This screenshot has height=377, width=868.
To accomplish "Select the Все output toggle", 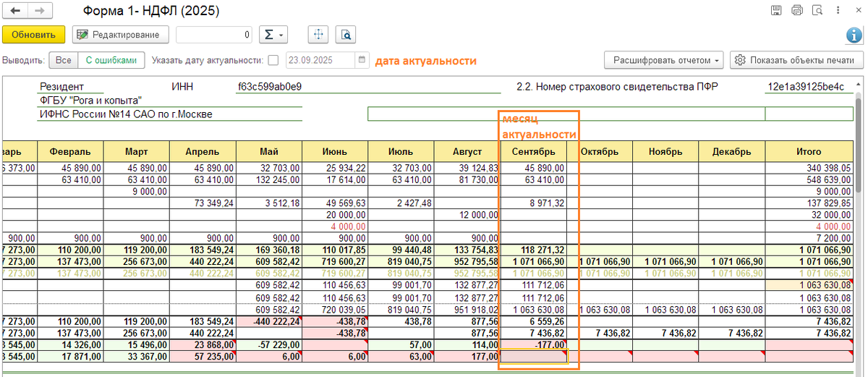I will coord(64,60).
